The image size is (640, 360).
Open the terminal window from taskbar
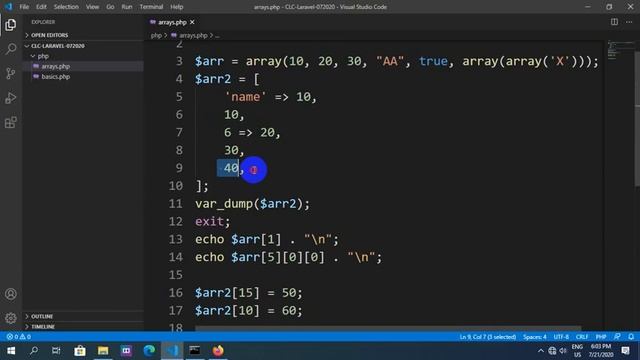[x=195, y=351]
